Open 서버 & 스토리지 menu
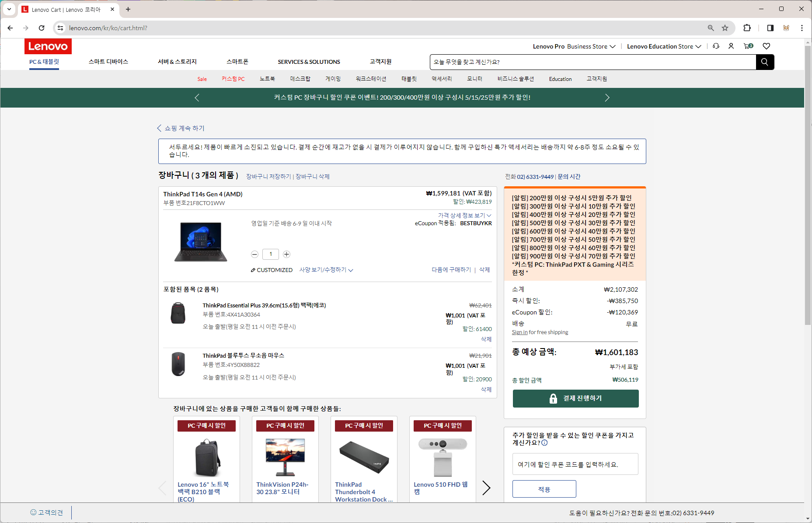This screenshot has width=812, height=523. click(177, 62)
